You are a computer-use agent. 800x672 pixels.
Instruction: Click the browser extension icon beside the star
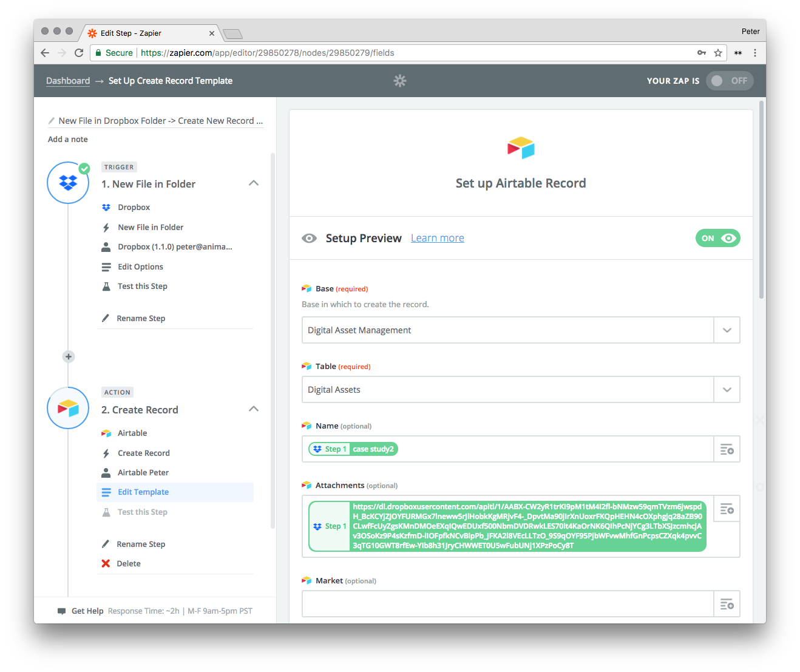point(738,53)
